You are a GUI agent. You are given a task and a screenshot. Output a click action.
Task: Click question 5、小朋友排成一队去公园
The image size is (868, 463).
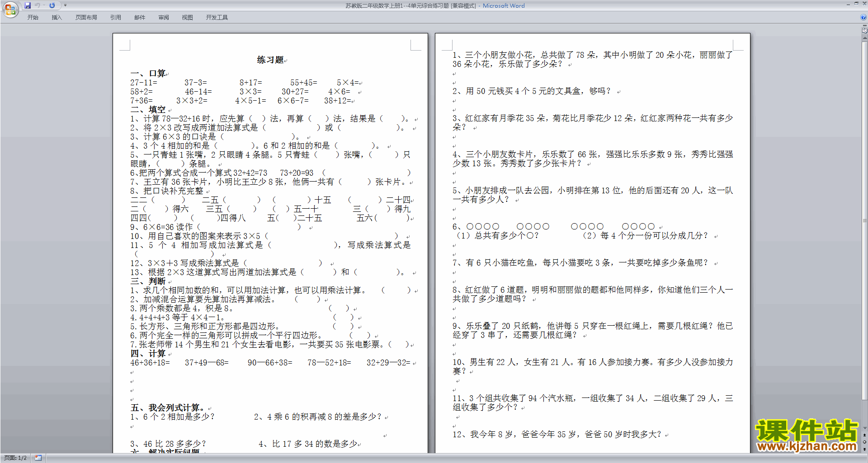tap(593, 195)
